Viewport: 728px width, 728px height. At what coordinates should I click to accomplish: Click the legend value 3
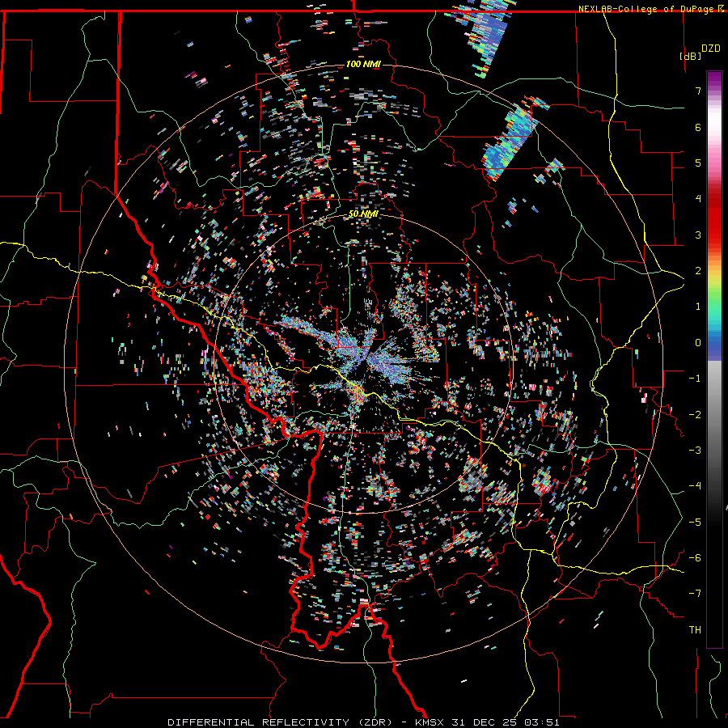pyautogui.click(x=698, y=235)
